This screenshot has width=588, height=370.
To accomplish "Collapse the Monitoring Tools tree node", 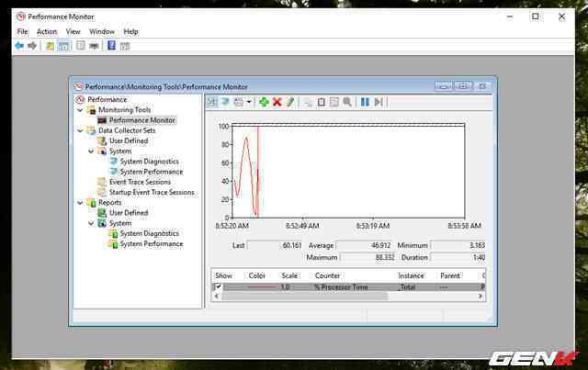I will (80, 110).
